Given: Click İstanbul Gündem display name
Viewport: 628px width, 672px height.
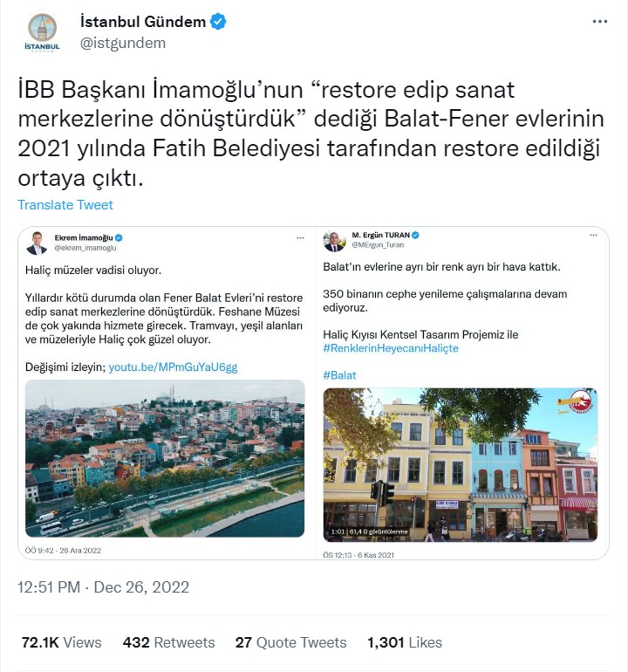Looking at the screenshot, I should click(143, 22).
